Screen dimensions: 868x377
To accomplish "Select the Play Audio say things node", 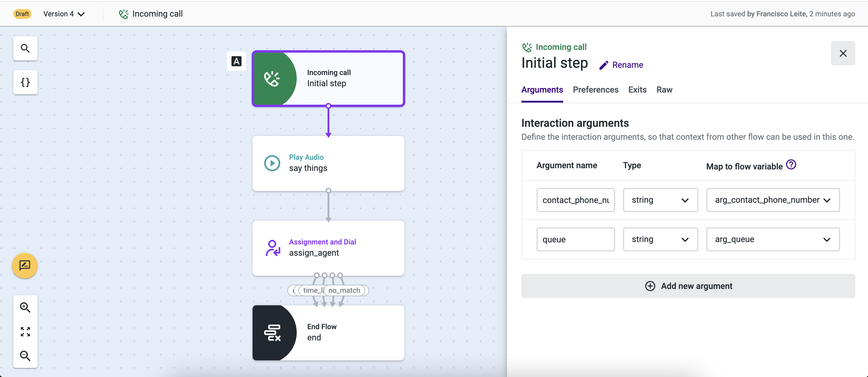I will 328,163.
